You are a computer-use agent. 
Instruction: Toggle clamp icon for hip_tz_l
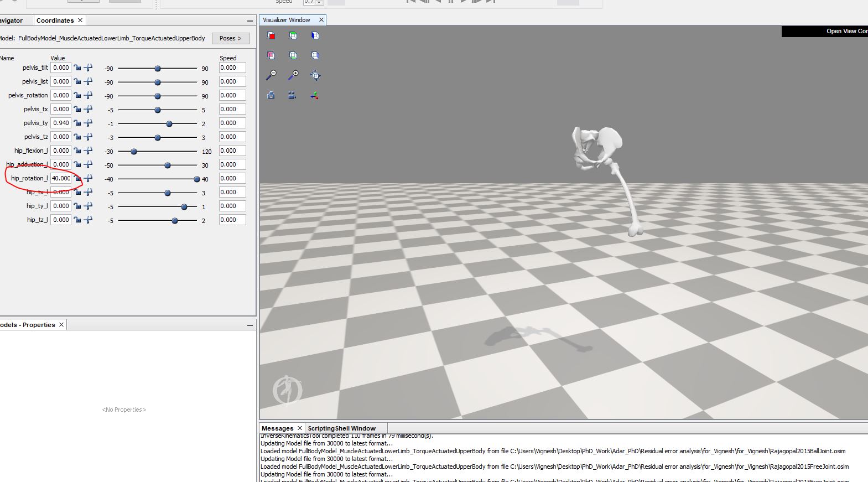tap(88, 220)
